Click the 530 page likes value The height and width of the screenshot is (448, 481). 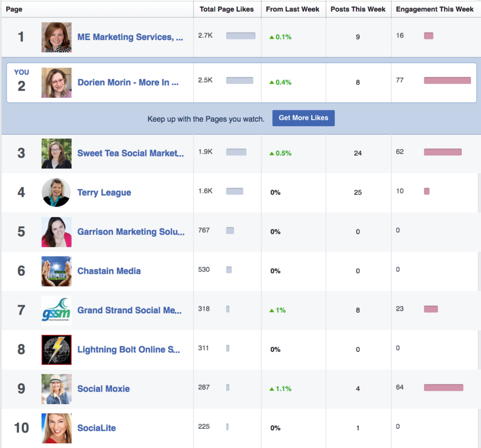coord(204,270)
